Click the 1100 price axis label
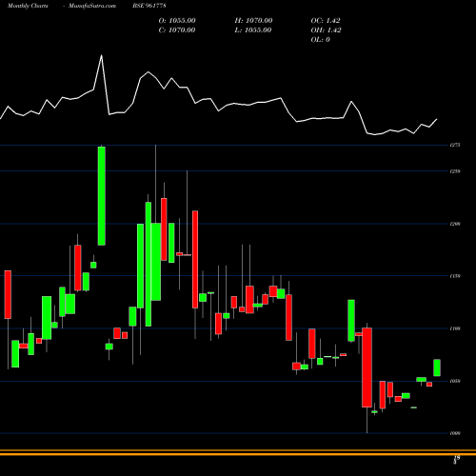Viewport: 476px width, 476px height. click(x=455, y=328)
